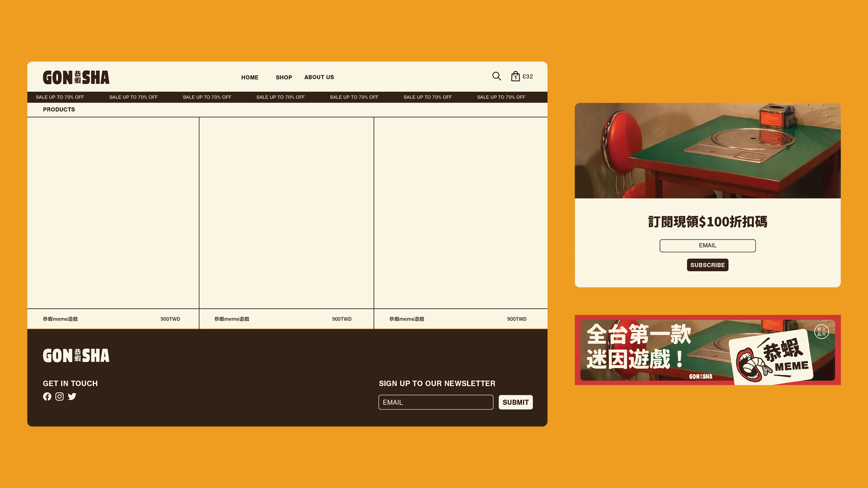Visit the Facebook page icon in footer
Image resolution: width=868 pixels, height=488 pixels.
coord(47,396)
